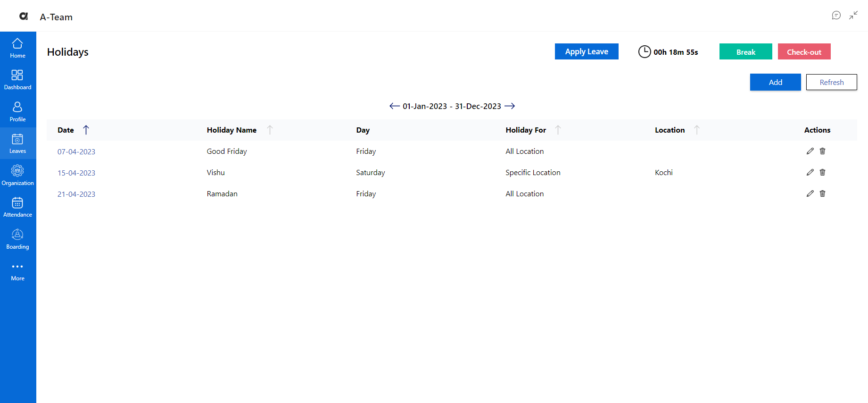Open Attendance from the sidebar
Screen dimensions: 868x403
click(17, 207)
